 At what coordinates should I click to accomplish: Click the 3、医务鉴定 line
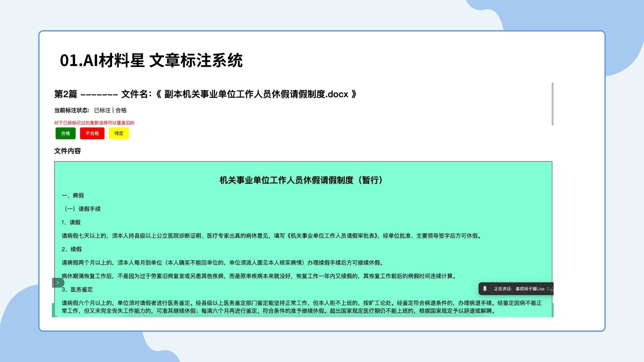[77, 290]
